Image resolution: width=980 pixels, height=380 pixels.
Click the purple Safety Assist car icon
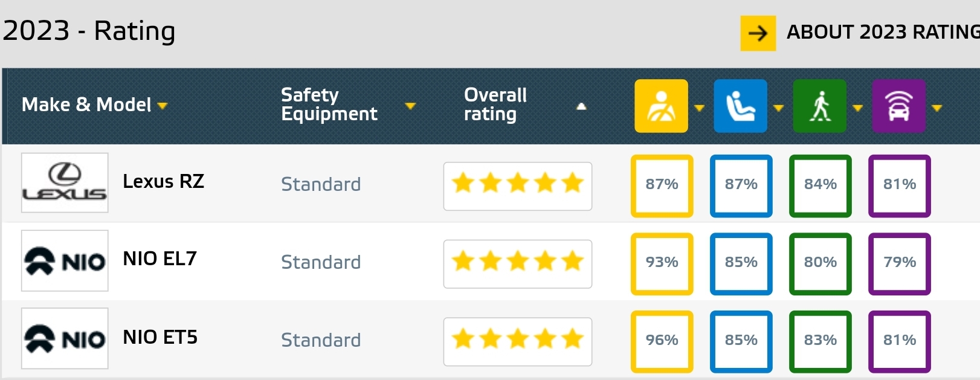[898, 106]
